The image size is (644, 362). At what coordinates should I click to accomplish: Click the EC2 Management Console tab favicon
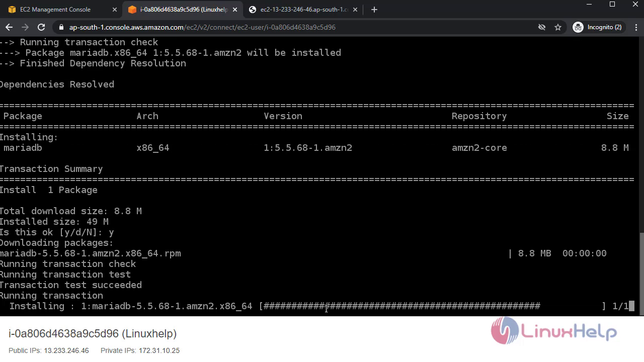click(12, 10)
